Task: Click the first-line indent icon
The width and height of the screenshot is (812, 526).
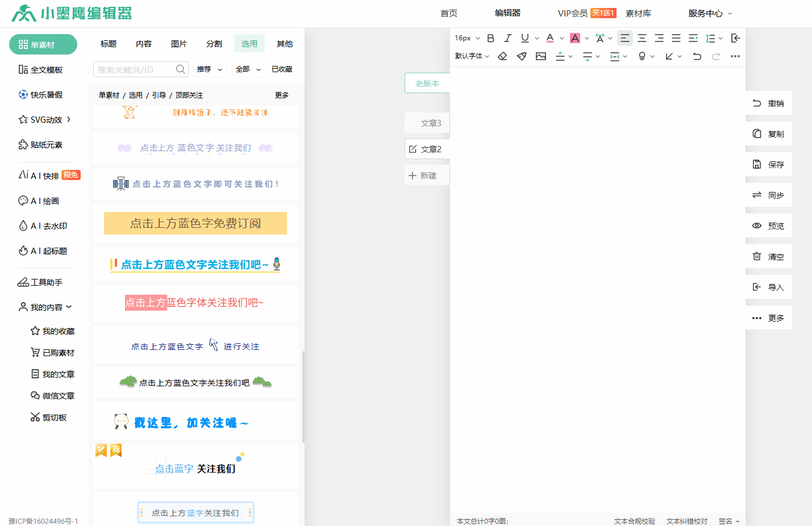Action: [693, 38]
